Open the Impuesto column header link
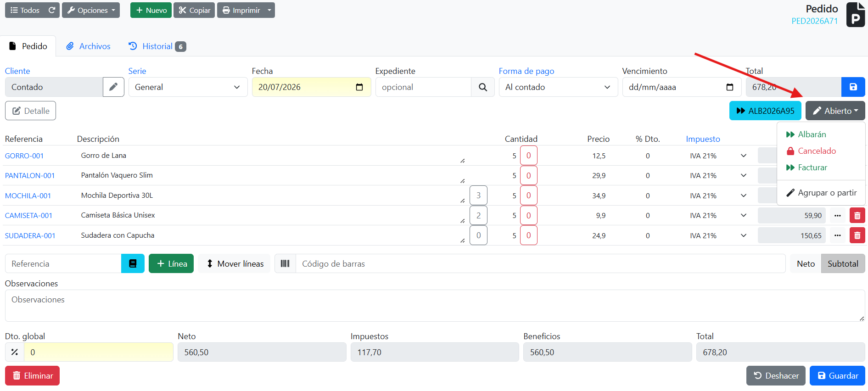The image size is (868, 391). click(x=703, y=139)
